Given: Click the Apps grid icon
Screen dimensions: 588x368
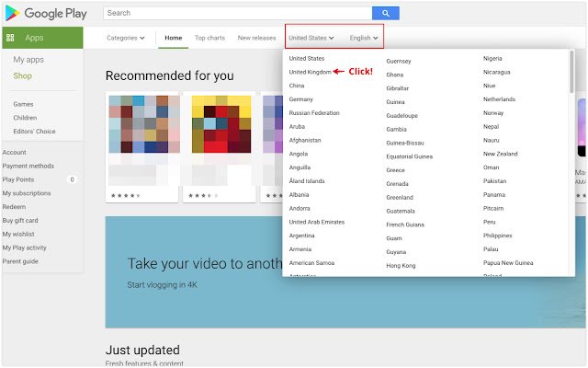Looking at the screenshot, I should [10, 38].
